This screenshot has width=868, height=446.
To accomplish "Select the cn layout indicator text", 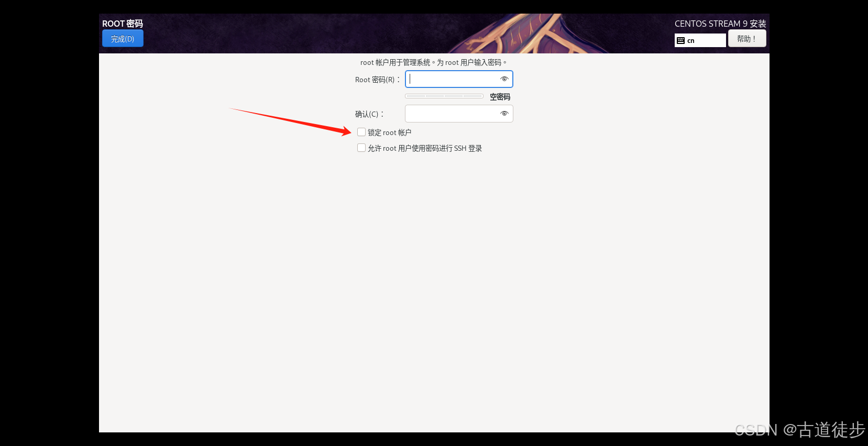I will 691,41.
